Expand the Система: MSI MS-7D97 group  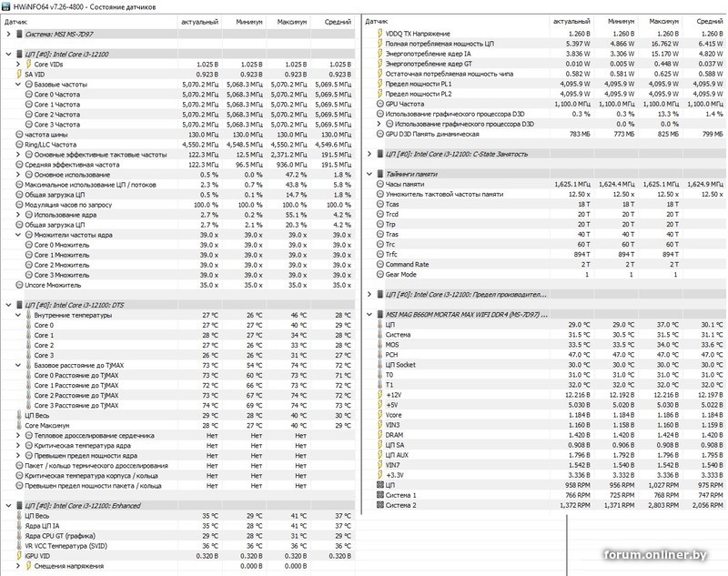(x=8, y=34)
